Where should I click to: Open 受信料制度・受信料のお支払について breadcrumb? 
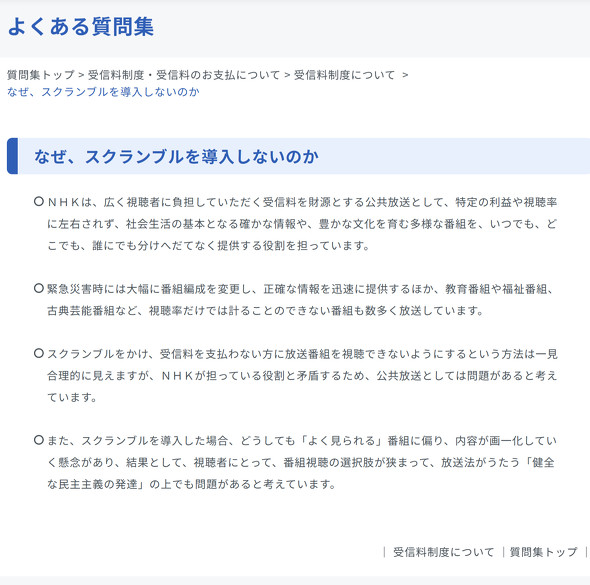[x=184, y=75]
